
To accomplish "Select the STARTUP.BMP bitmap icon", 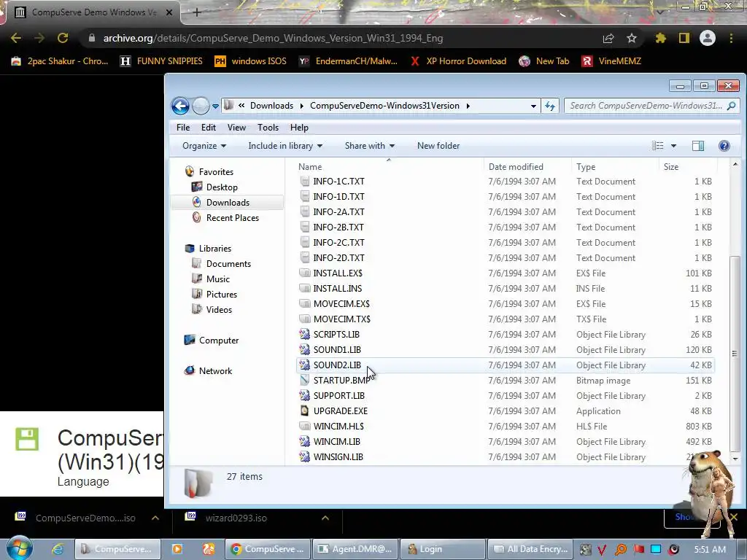I will click(x=304, y=380).
